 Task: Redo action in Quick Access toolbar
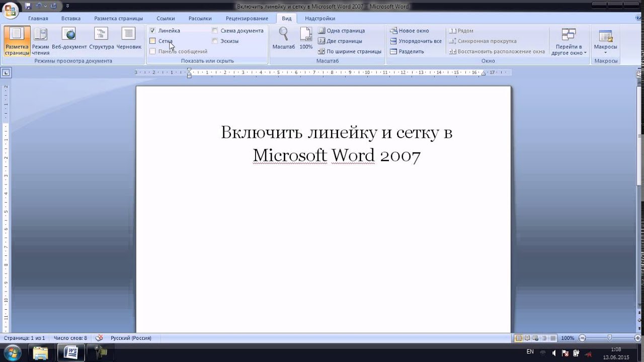[54, 6]
